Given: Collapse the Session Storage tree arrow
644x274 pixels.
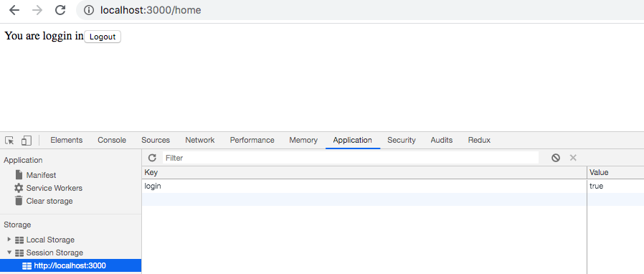Looking at the screenshot, I should point(9,252).
